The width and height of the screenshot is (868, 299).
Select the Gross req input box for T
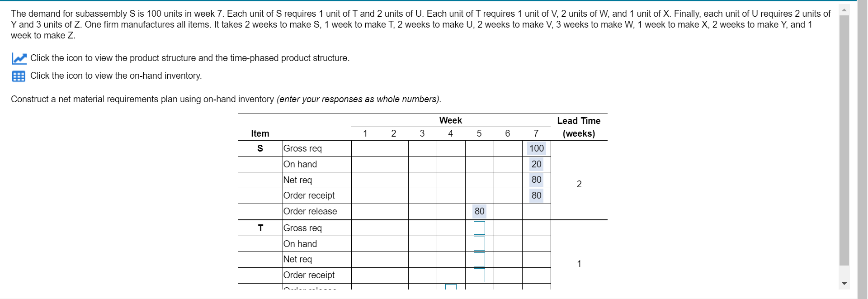point(480,228)
